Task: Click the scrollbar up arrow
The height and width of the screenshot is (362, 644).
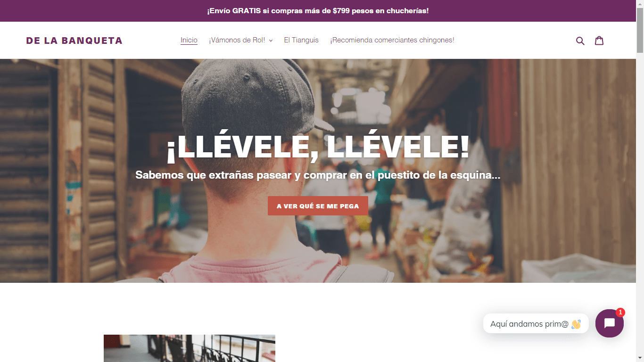Action: click(640, 4)
